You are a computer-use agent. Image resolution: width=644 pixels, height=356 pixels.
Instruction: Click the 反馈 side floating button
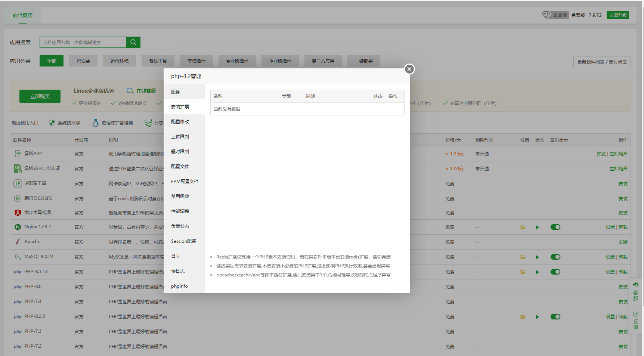pos(636,320)
